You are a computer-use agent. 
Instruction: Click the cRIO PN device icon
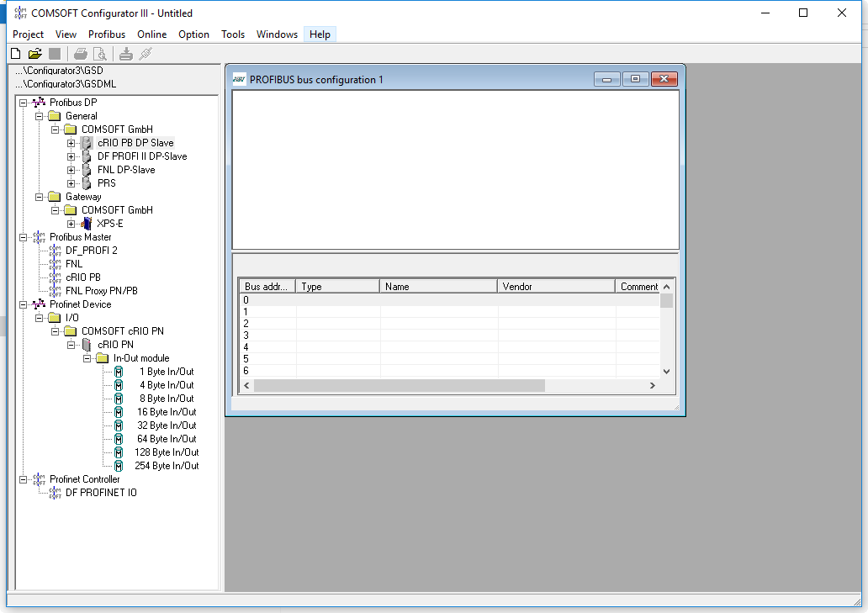point(87,345)
